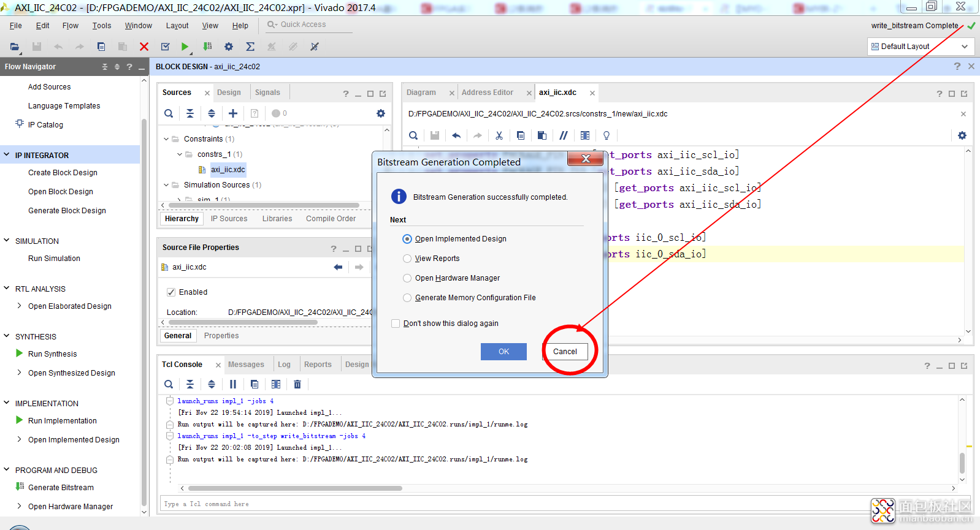This screenshot has height=530, width=980.
Task: Toggle the Enabled checkbox for axi_iic.xdc
Action: [x=171, y=292]
